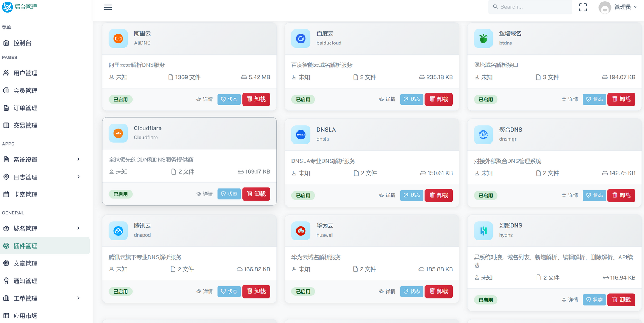Expand the 日志管理 submenu chevron
The image size is (644, 323).
pyautogui.click(x=78, y=176)
